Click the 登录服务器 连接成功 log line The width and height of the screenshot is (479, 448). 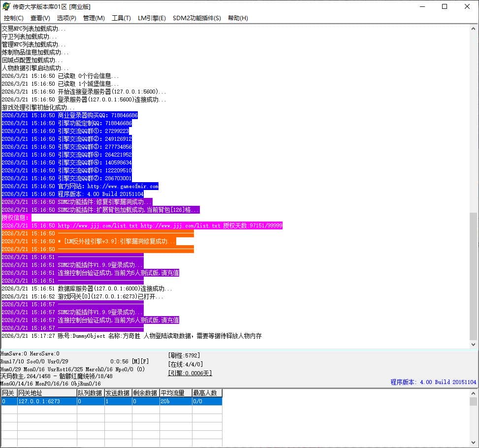pos(84,99)
